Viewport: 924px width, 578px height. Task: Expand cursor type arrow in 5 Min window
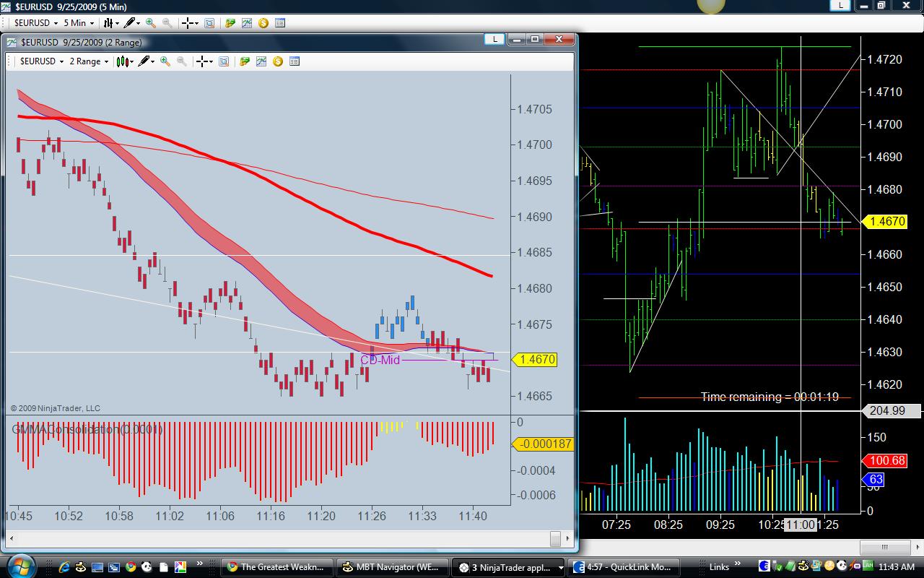[197, 23]
